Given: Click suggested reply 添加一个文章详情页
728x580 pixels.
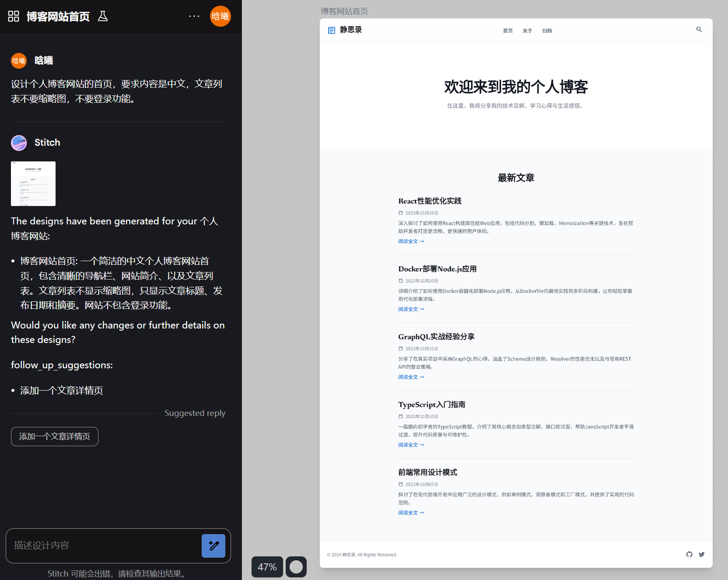Looking at the screenshot, I should (55, 437).
